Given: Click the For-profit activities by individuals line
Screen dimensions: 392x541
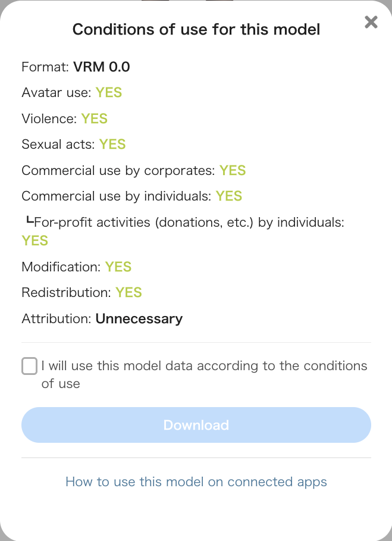Looking at the screenshot, I should tap(186, 222).
